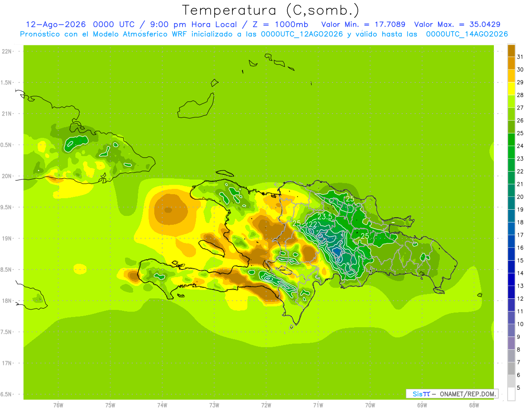
Task: Click the "22" contour label on map
Action: pyautogui.click(x=313, y=225)
